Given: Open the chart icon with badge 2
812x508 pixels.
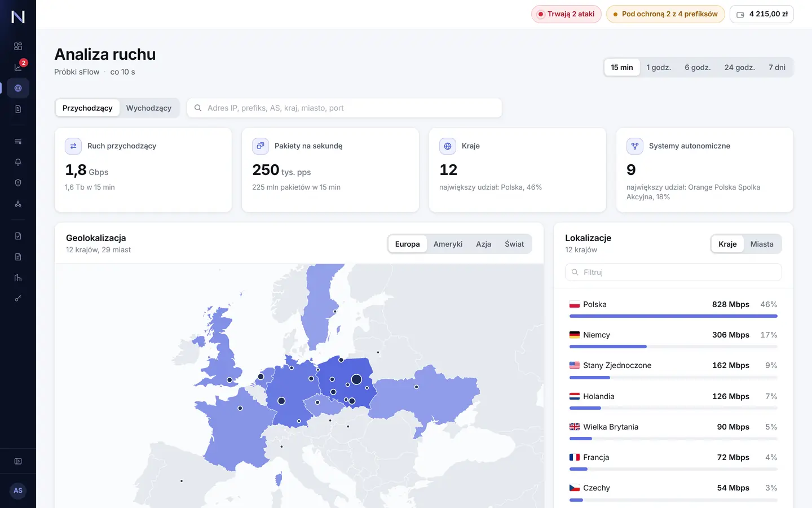Looking at the screenshot, I should [18, 67].
